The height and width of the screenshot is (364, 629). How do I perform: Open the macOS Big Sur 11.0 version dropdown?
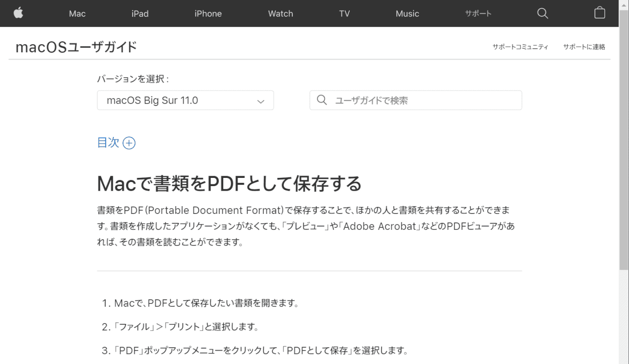185,100
